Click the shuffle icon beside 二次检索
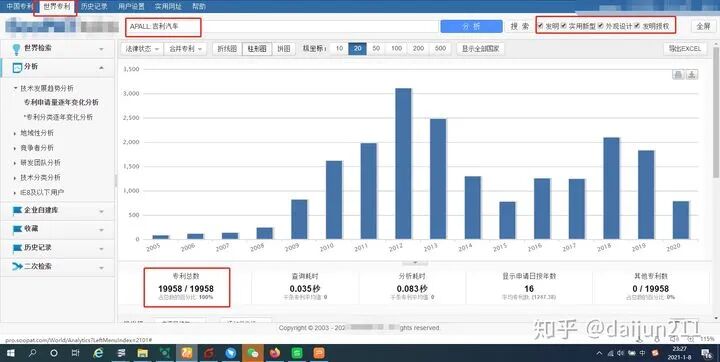 (x=17, y=266)
